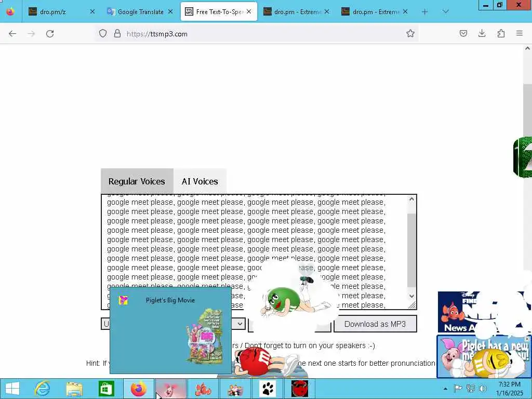Click the text area scroll up arrow
The image size is (532, 399).
pyautogui.click(x=411, y=199)
